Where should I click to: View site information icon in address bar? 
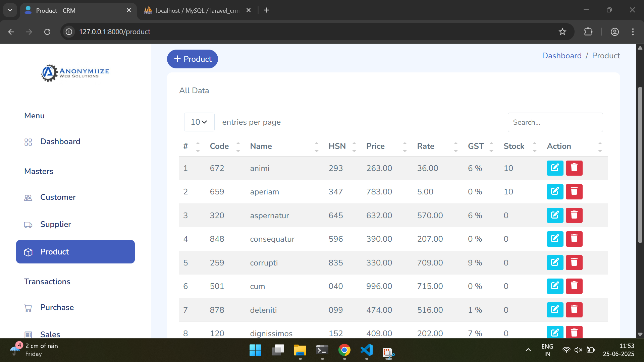click(69, 32)
